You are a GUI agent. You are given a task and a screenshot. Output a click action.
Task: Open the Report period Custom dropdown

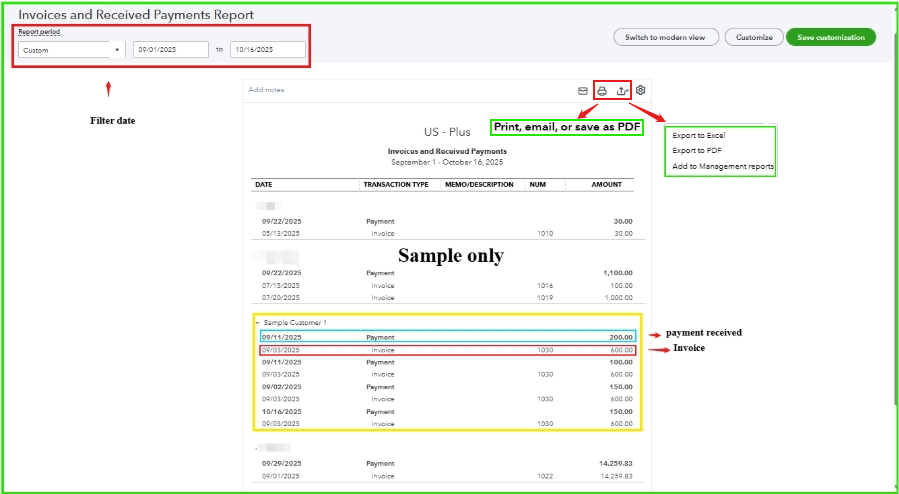point(70,49)
